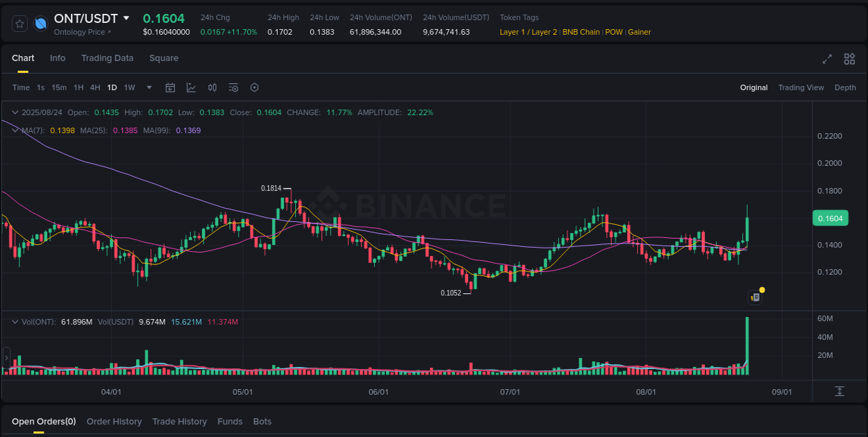Open extra timeframes dropdown next to 1W
The width and height of the screenshot is (868, 437).
(149, 87)
